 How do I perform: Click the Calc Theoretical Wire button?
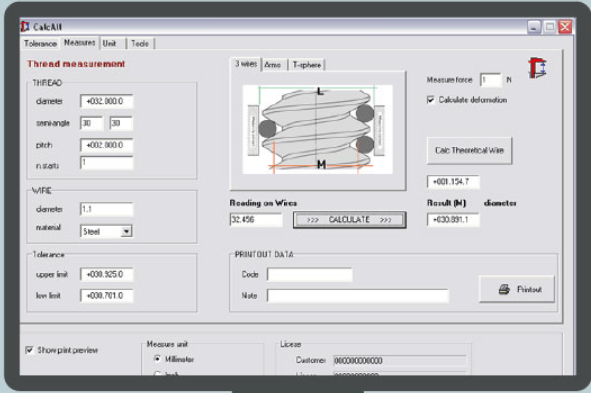point(469,150)
